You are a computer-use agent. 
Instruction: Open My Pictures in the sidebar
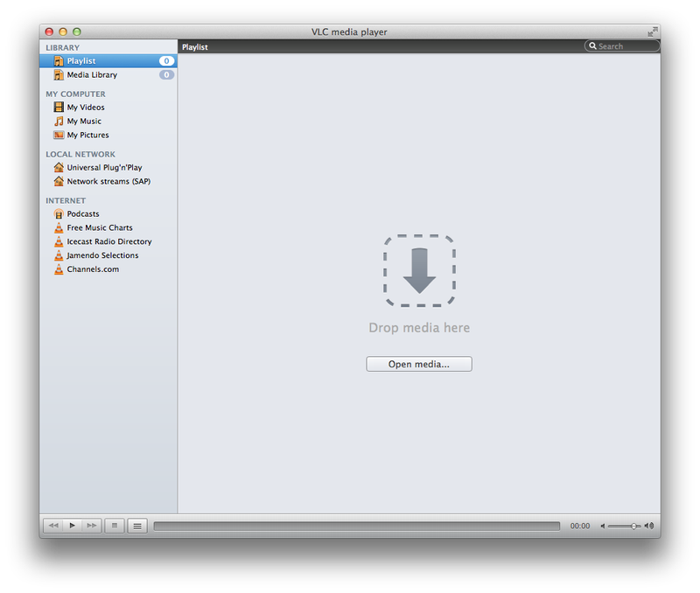(x=108, y=135)
